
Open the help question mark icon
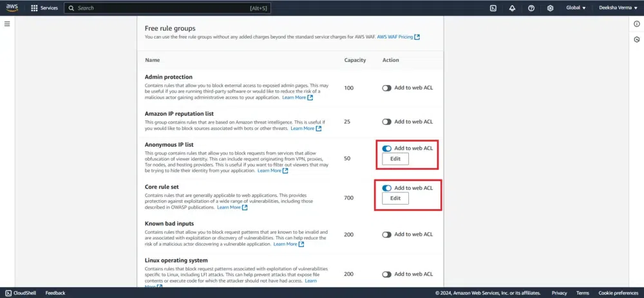(531, 8)
